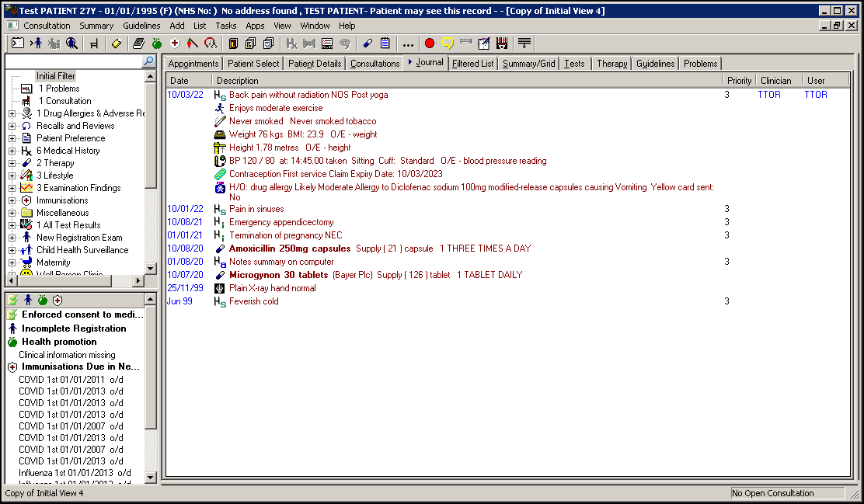Expand the Immunisations tree node
Viewport: 864px width, 504px height.
[12, 200]
